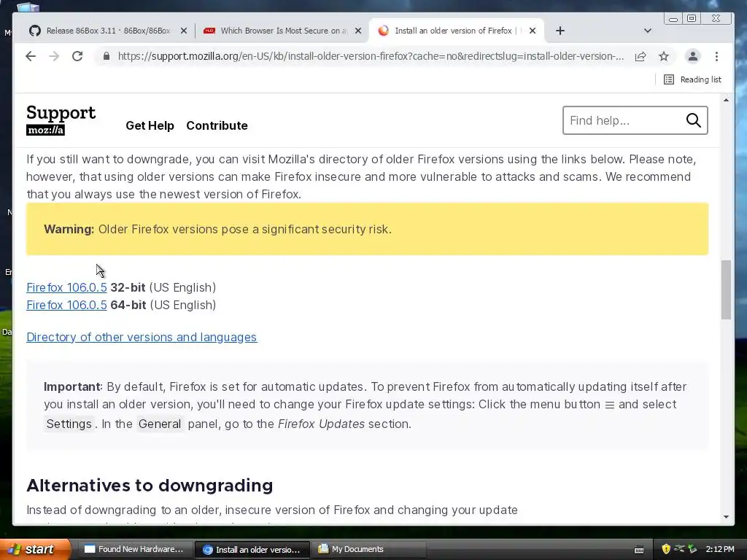Open the Get Help menu
Viewport: 747px width, 560px height.
(x=150, y=125)
